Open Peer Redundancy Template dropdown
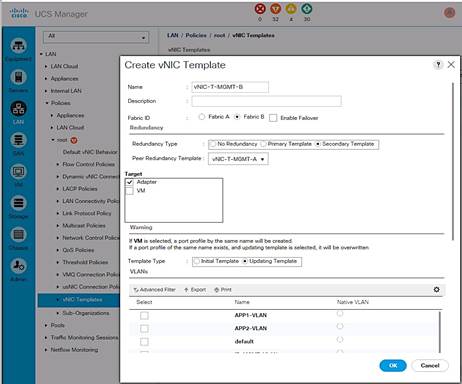Image resolution: width=462 pixels, height=384 pixels. click(x=238, y=159)
